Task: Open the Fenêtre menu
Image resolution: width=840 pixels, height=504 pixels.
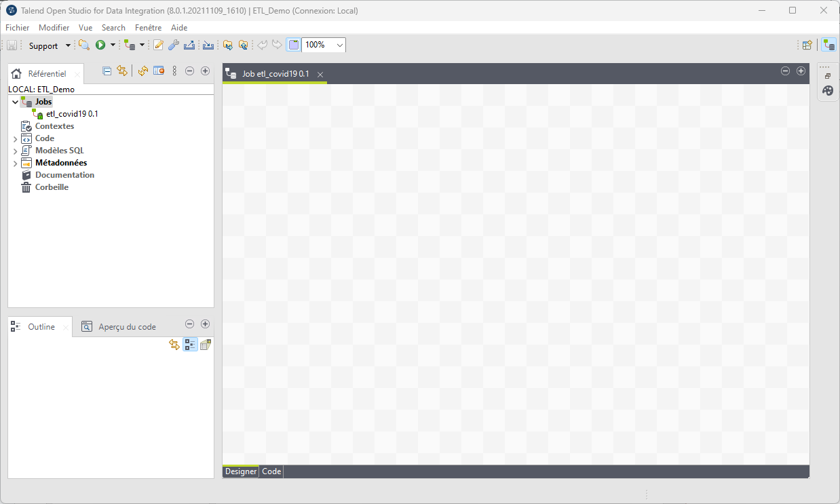Action: point(149,28)
